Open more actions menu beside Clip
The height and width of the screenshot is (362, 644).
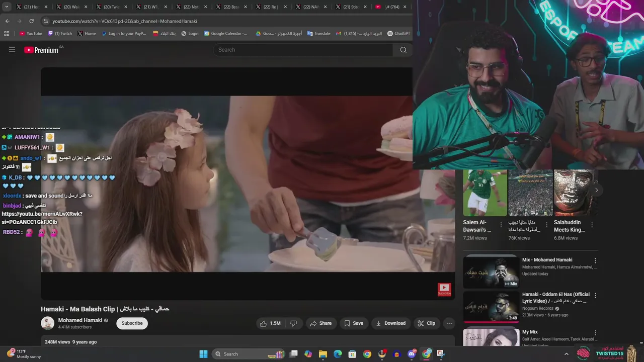pyautogui.click(x=449, y=323)
